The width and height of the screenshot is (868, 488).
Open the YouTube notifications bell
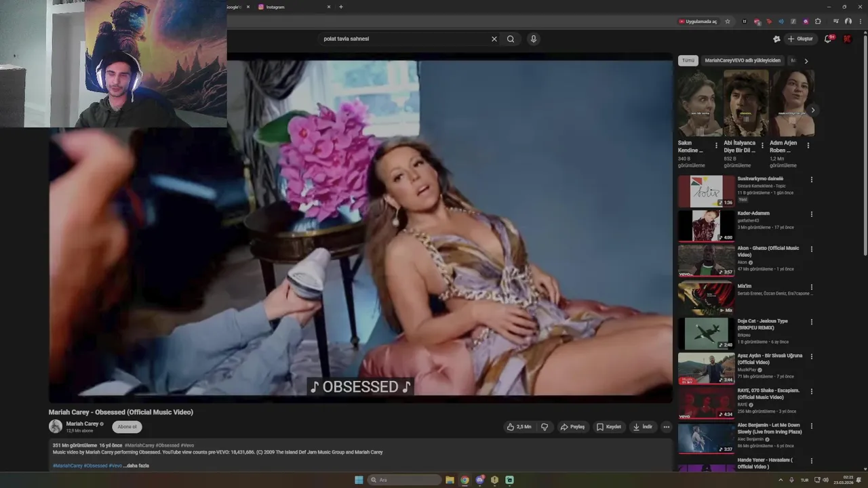[828, 39]
